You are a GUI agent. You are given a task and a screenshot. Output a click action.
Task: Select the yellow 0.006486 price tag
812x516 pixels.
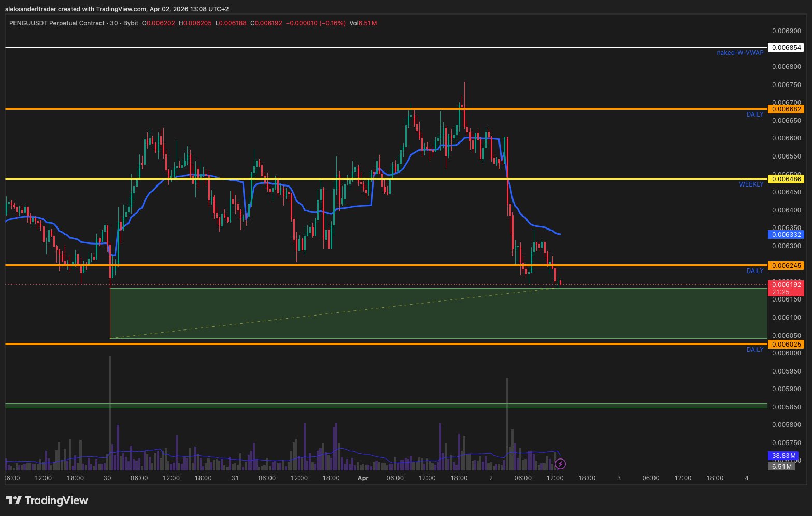click(x=786, y=179)
